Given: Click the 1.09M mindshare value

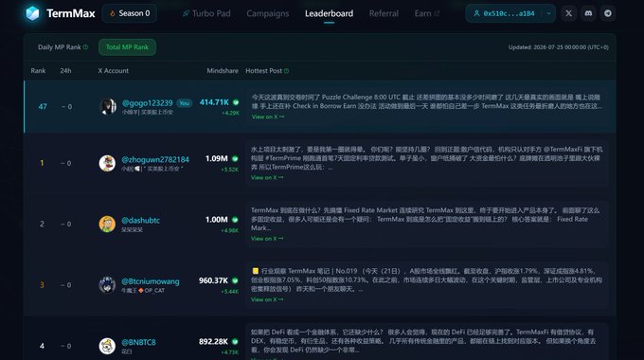Looking at the screenshot, I should pos(217,158).
